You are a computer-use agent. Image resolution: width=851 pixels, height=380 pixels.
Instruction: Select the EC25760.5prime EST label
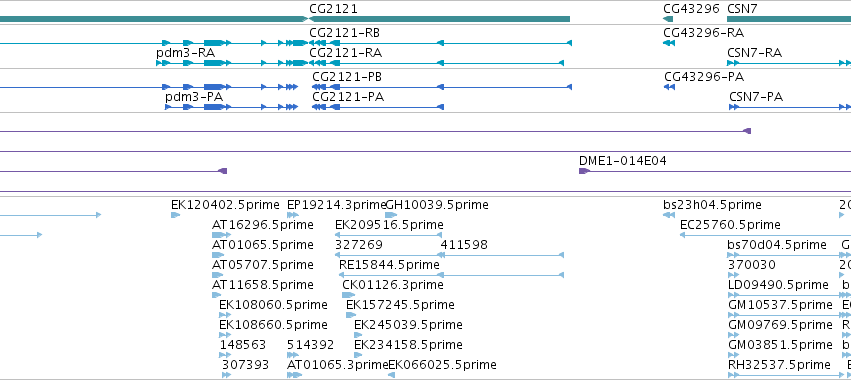(x=730, y=225)
